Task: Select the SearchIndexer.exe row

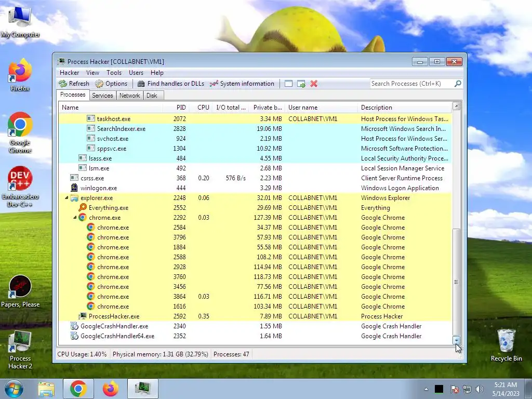Action: (255, 129)
